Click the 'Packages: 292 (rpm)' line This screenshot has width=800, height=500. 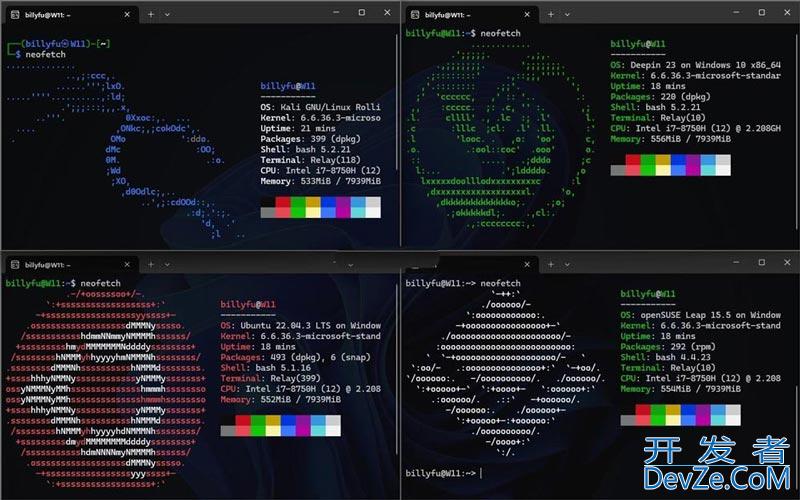click(668, 346)
